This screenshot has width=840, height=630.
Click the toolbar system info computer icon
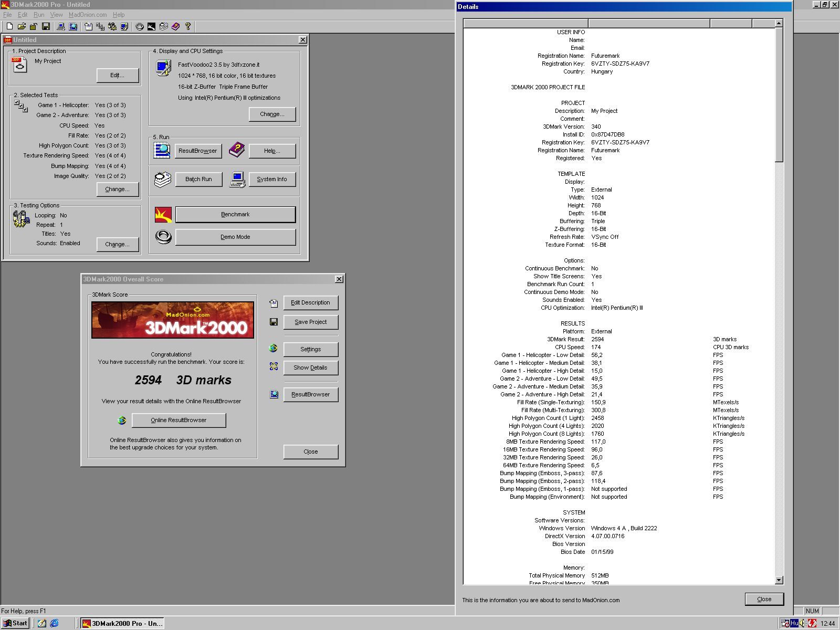(61, 26)
